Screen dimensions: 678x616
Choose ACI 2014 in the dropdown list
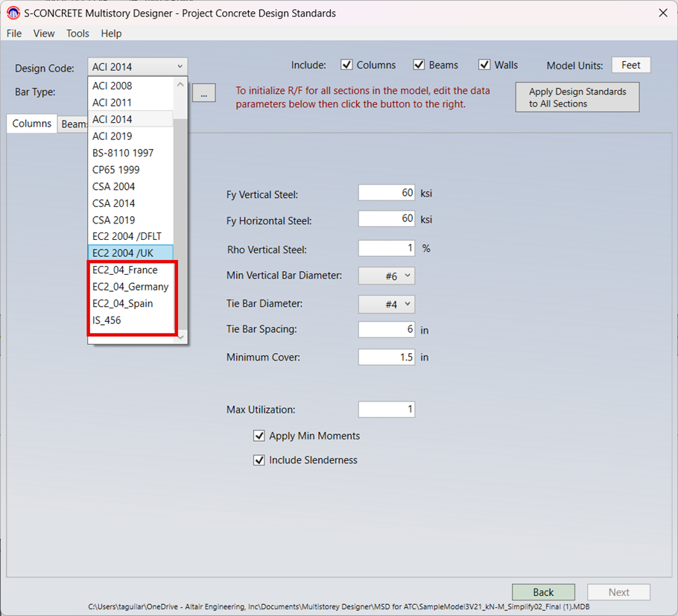click(x=130, y=119)
